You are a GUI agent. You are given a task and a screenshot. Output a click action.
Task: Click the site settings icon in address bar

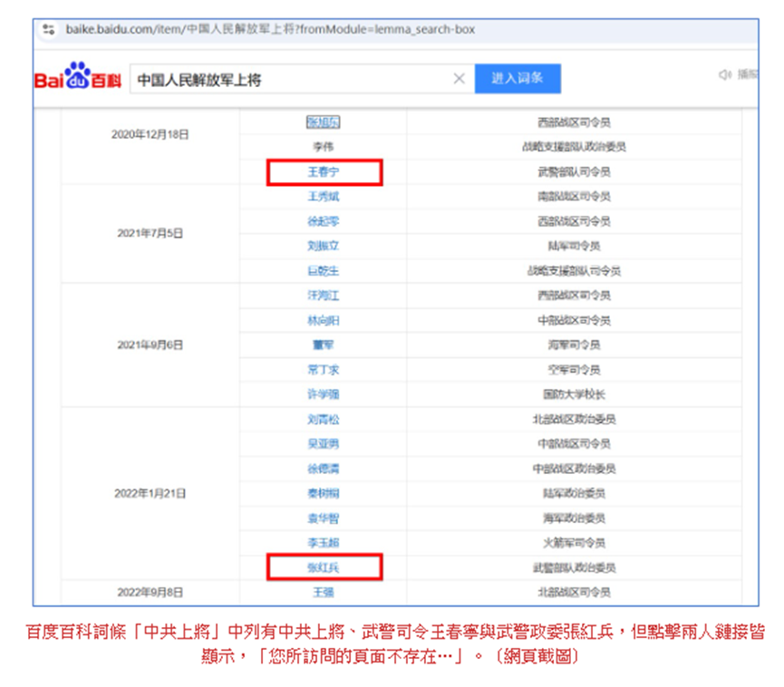(x=49, y=30)
